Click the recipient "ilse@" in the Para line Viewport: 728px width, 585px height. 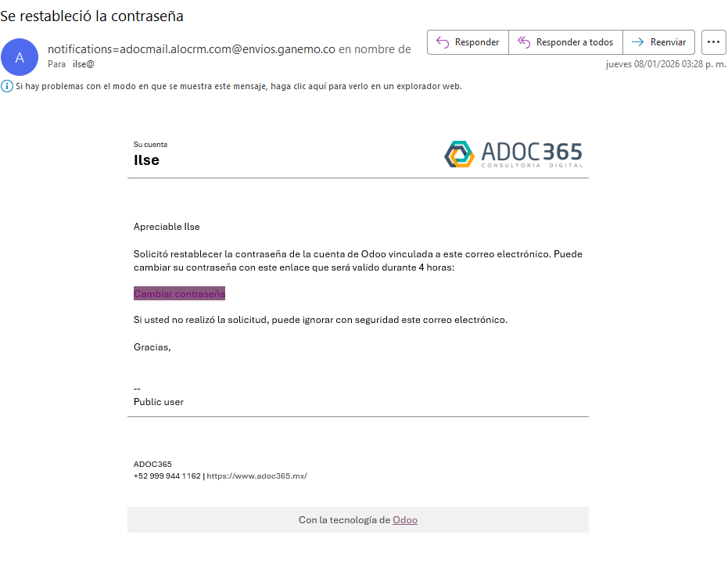tap(84, 64)
